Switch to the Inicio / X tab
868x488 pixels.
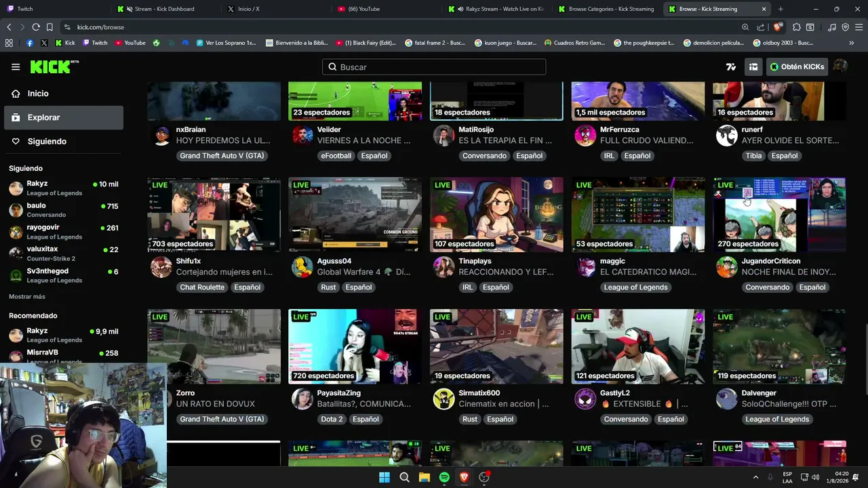(275, 9)
